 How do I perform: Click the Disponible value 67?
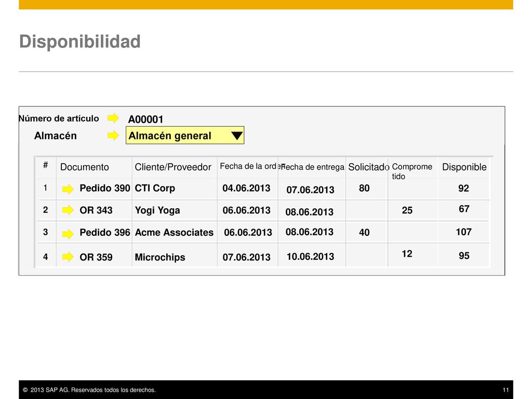click(x=464, y=209)
